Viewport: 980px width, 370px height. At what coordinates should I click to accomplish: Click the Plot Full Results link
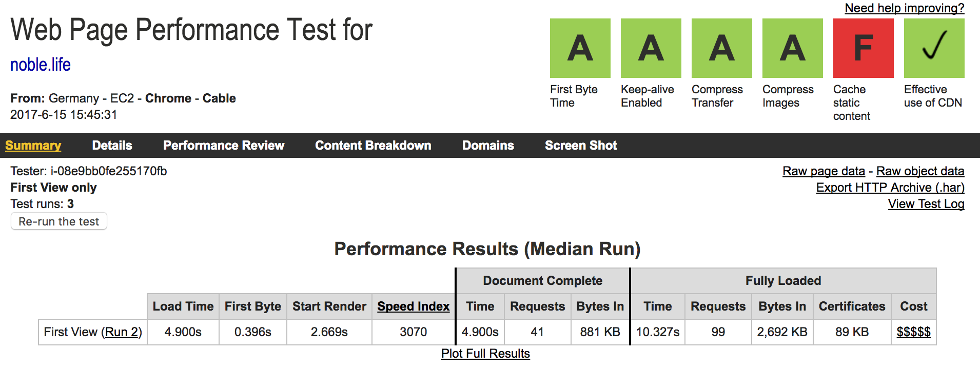(485, 354)
